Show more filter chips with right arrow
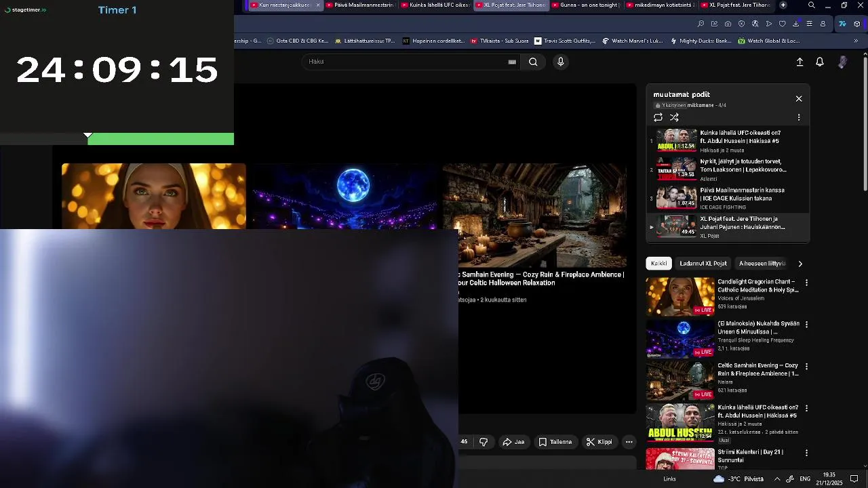Viewport: 868px width, 488px height. (x=800, y=264)
